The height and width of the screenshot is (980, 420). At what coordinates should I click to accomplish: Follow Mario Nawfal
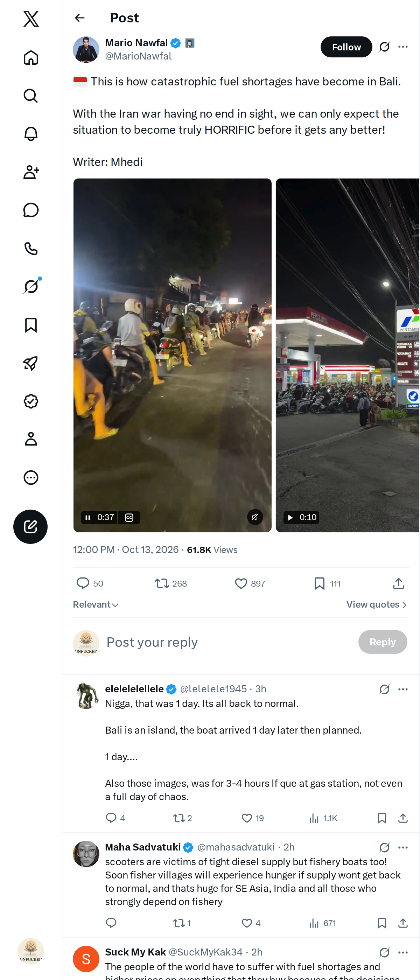(346, 47)
